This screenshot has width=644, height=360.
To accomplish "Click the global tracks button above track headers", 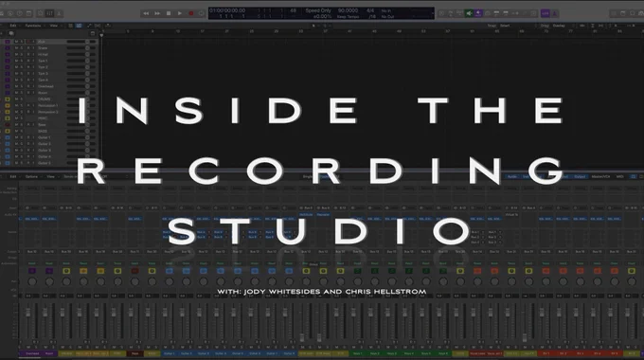I will [x=93, y=33].
